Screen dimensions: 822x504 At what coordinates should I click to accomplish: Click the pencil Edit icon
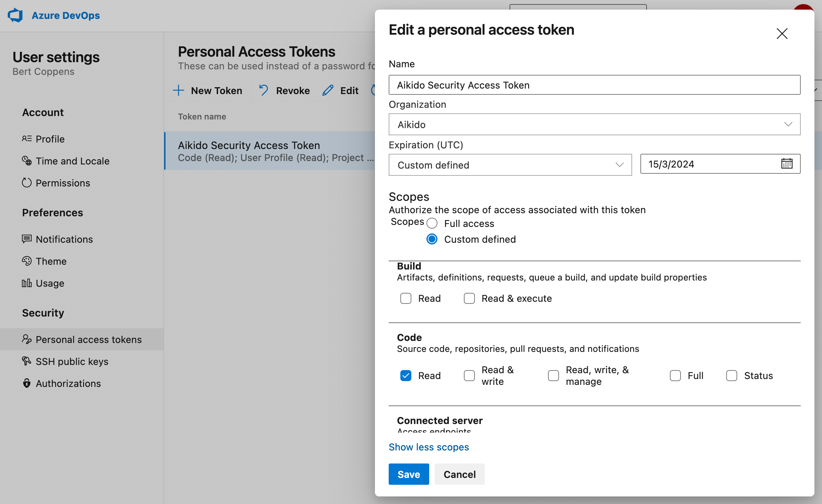[328, 90]
